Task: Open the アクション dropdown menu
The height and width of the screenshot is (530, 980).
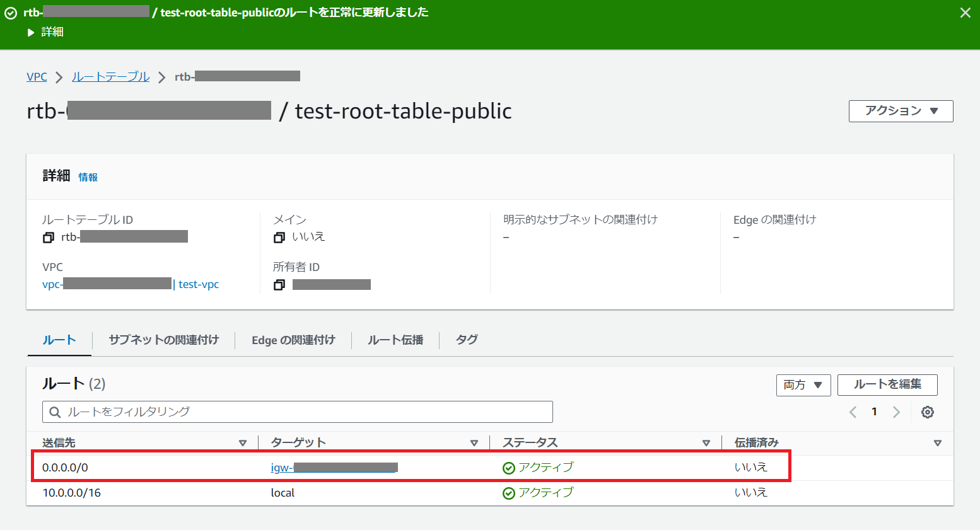Action: (901, 111)
